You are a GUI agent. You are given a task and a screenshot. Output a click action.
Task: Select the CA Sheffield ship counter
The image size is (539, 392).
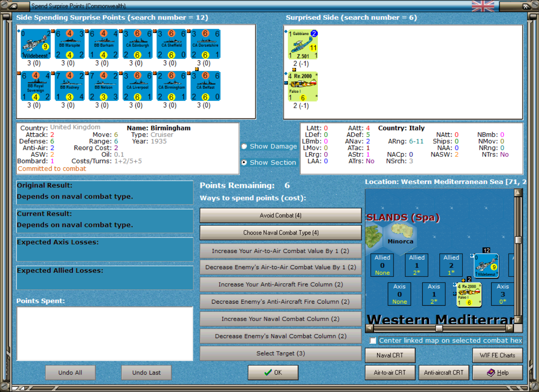pyautogui.click(x=172, y=44)
